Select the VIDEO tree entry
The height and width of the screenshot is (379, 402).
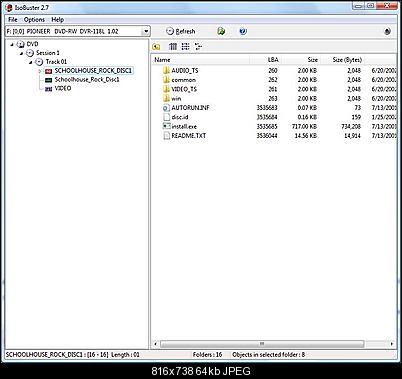pos(63,88)
